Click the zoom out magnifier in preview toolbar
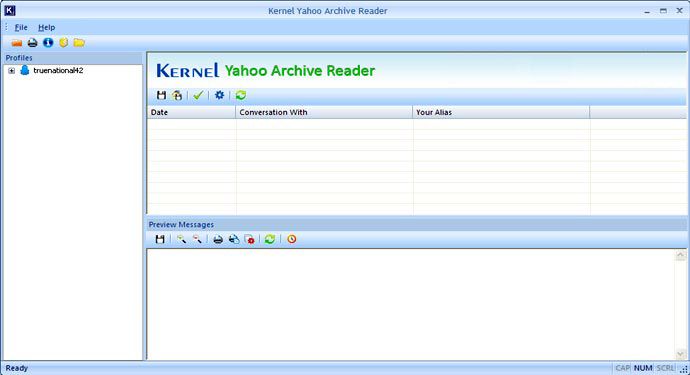Screen dimensions: 690x375 click(x=197, y=239)
